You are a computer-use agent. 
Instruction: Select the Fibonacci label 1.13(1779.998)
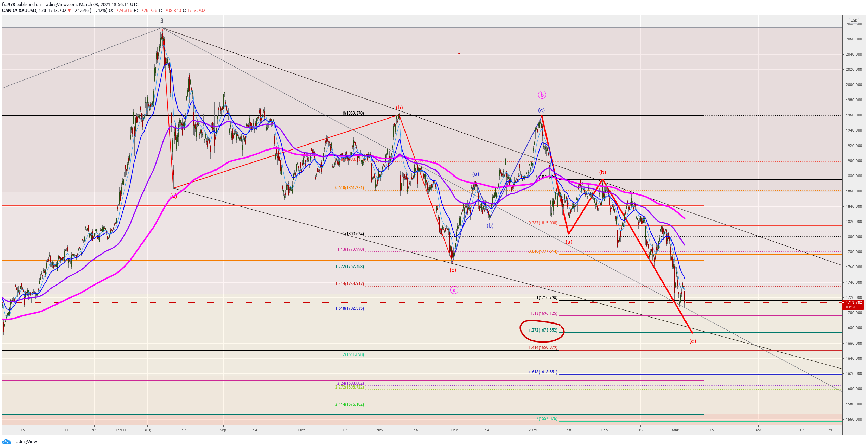click(351, 249)
